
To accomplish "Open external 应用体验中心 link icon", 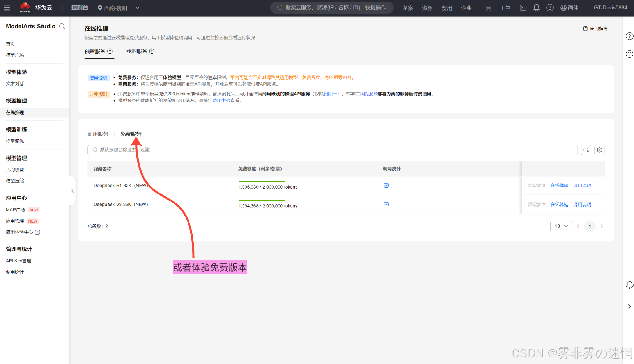I will click(37, 232).
